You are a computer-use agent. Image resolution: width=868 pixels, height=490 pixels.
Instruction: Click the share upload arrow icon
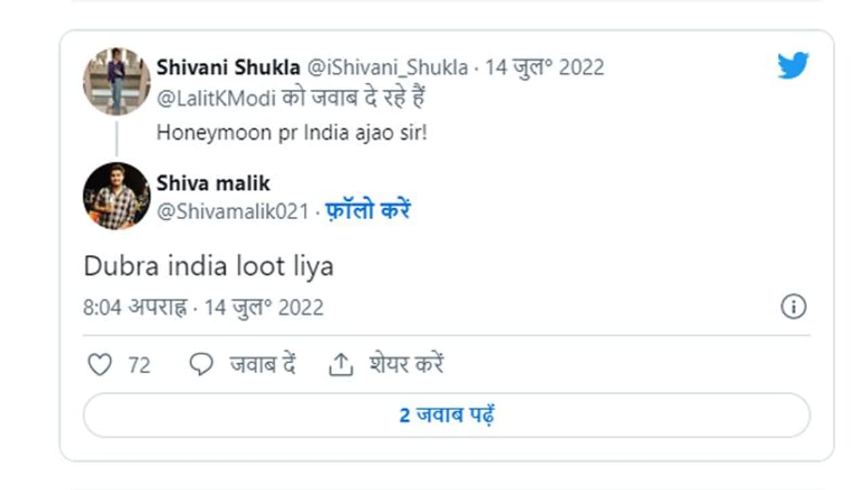[341, 365]
